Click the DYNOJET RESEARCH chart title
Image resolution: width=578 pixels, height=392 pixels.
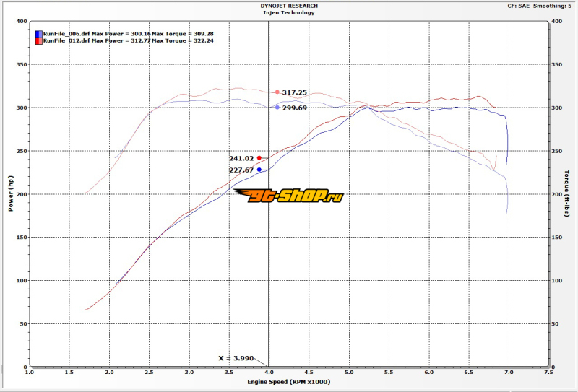[x=289, y=6]
